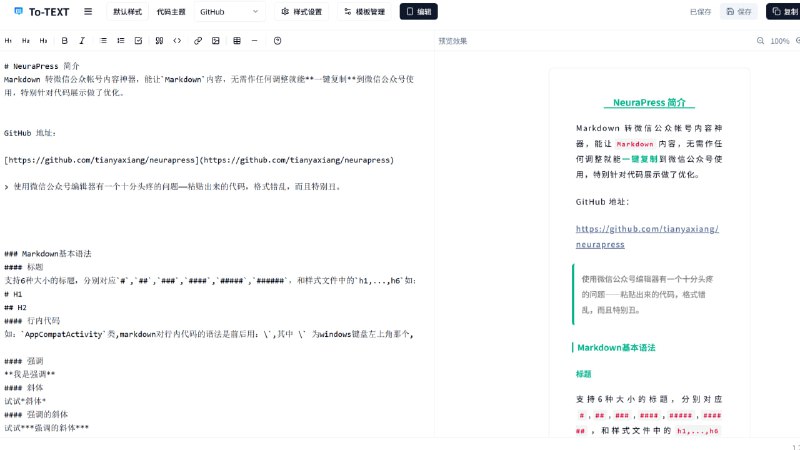Screen dimensions: 800x450
Task: Insert a task checklist item
Action: (138, 41)
